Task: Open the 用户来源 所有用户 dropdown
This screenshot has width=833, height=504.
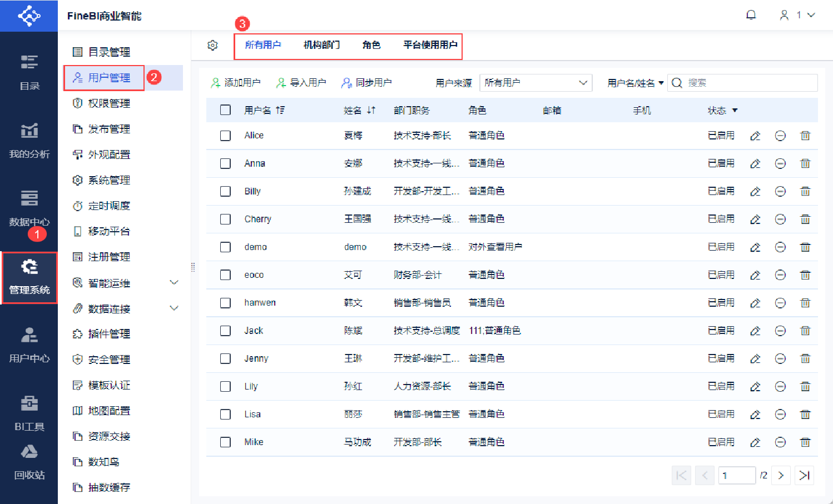Action: click(535, 83)
